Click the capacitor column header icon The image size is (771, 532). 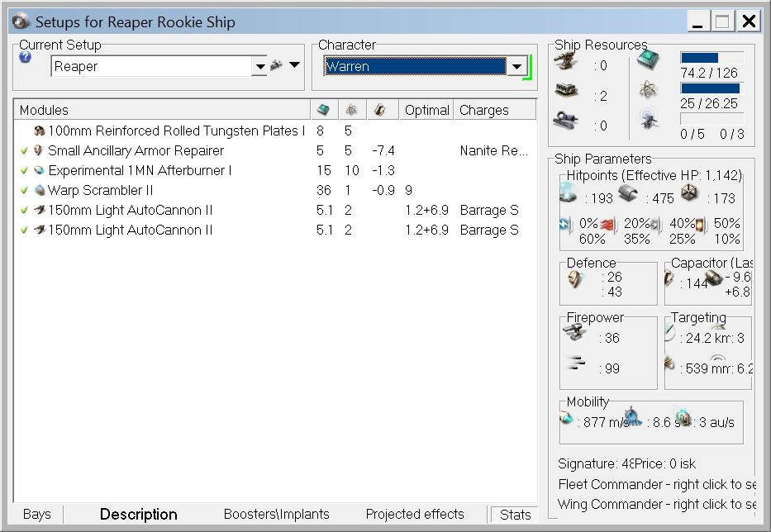(379, 110)
